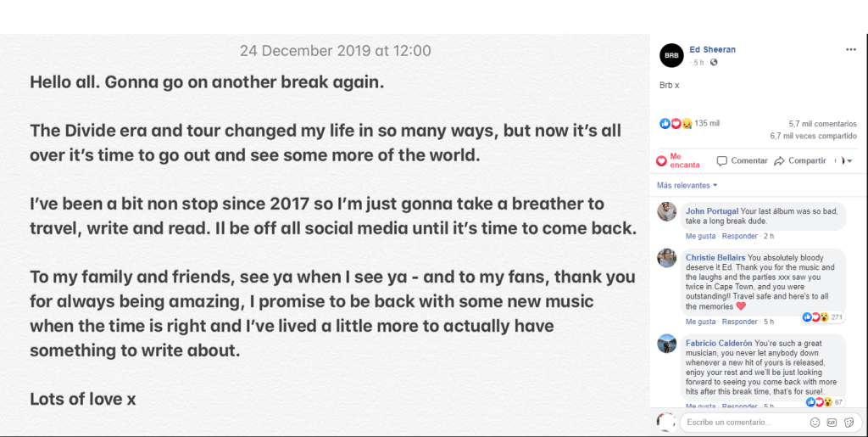This screenshot has width=868, height=437.
Task: Open the Más relevantes comment sort dropdown
Action: pyautogui.click(x=687, y=186)
